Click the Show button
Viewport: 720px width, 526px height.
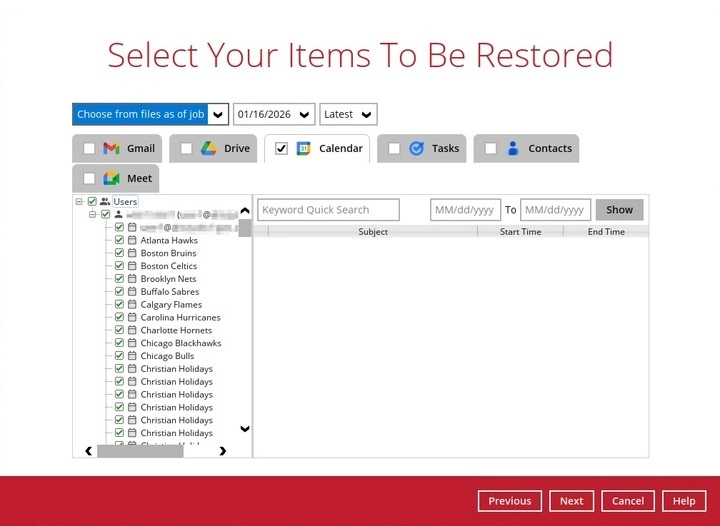619,210
